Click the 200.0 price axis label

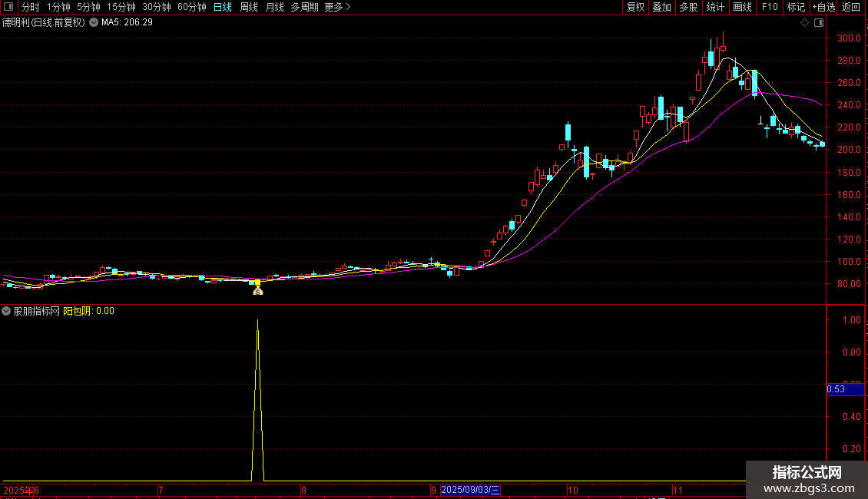point(849,150)
